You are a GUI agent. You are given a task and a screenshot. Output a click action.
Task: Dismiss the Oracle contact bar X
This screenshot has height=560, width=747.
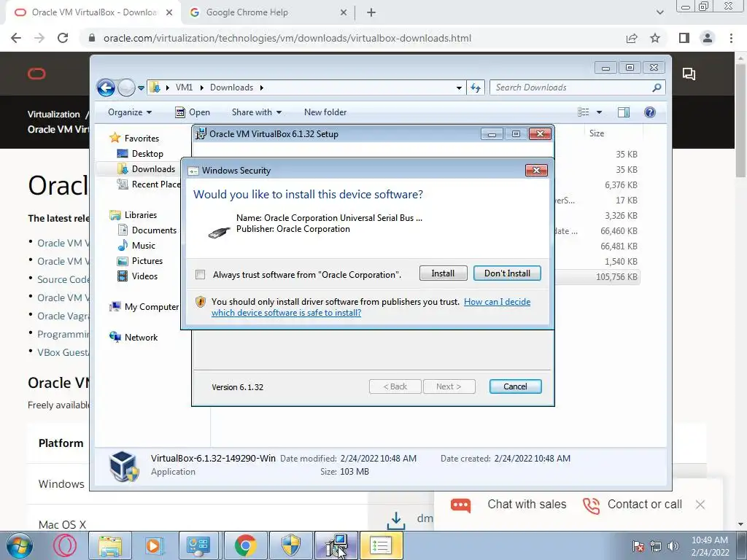point(700,505)
